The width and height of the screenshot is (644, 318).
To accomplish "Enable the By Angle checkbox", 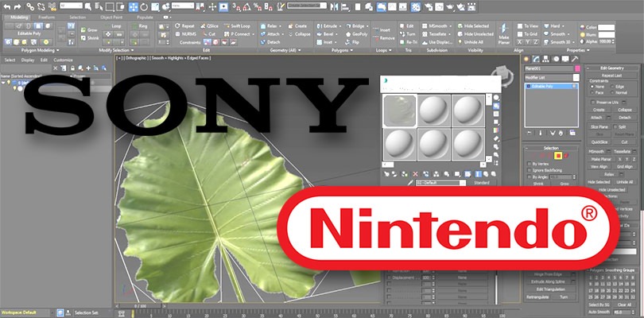I will 530,176.
